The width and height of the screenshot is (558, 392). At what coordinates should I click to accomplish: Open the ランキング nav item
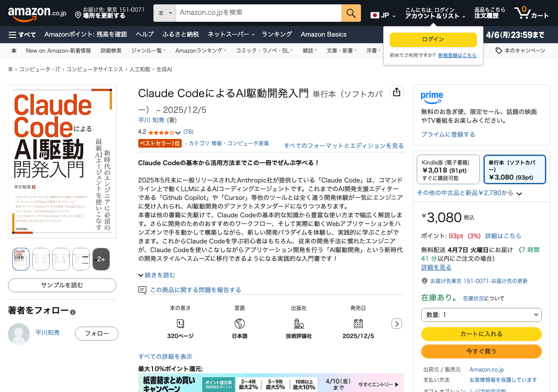276,34
